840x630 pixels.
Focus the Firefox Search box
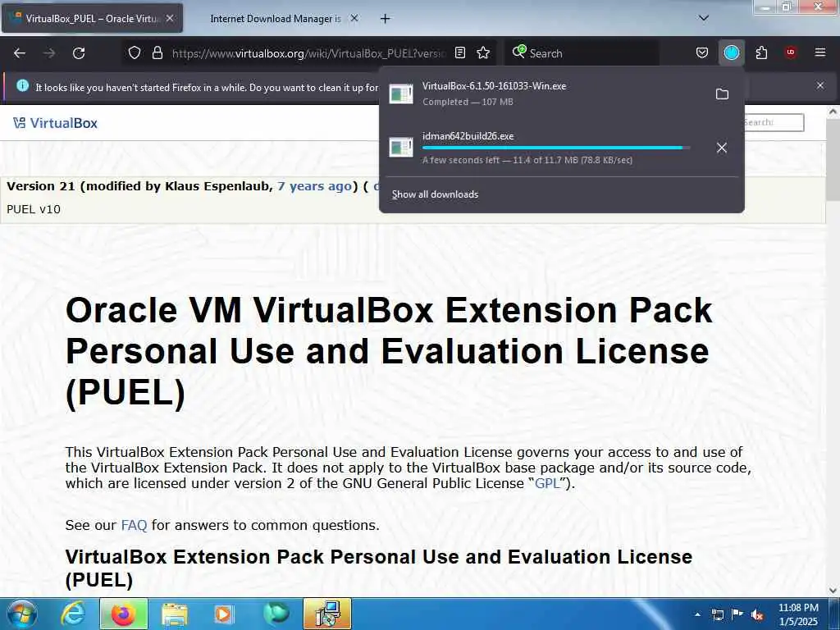[x=582, y=53]
